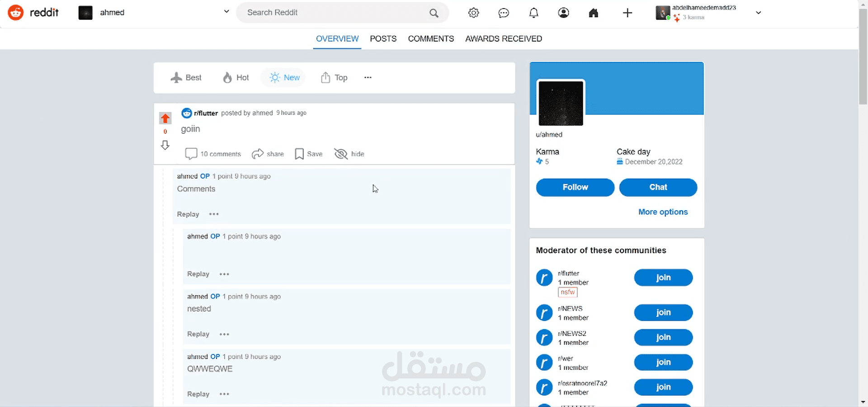Reply to the 'Comments' comment

tap(188, 214)
